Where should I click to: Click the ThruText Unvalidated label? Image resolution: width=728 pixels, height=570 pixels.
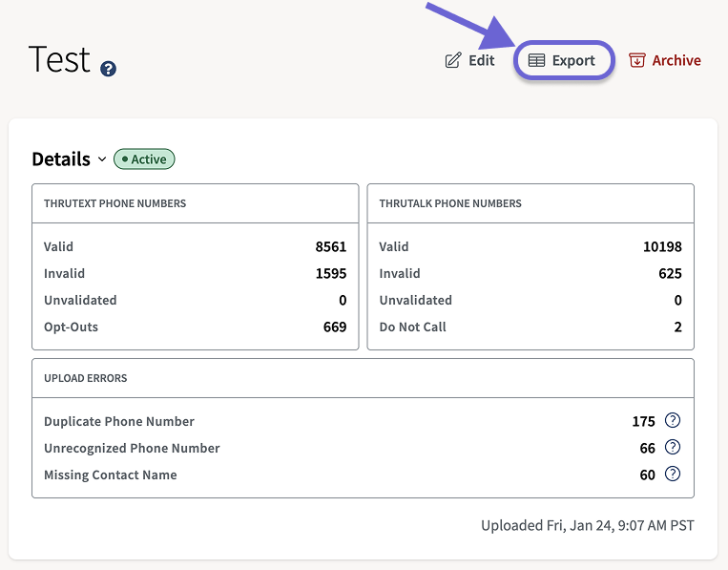(80, 300)
